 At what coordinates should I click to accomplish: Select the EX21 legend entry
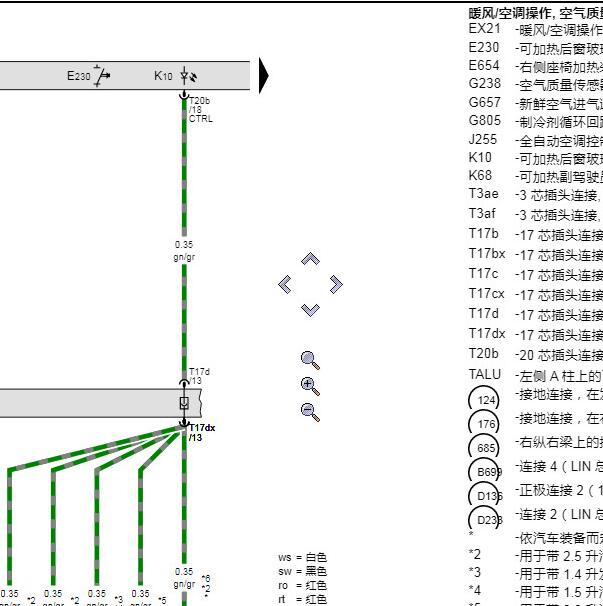(536, 29)
